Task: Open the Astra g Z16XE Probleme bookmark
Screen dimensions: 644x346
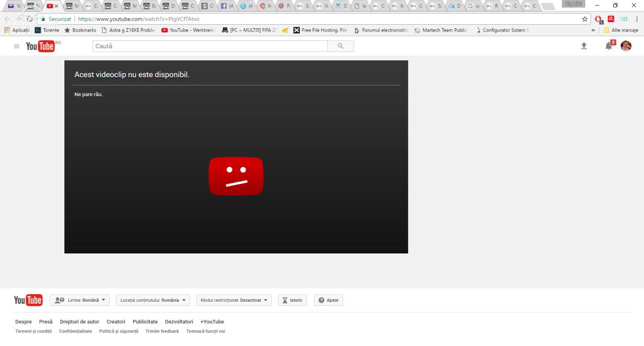Action: click(x=128, y=30)
